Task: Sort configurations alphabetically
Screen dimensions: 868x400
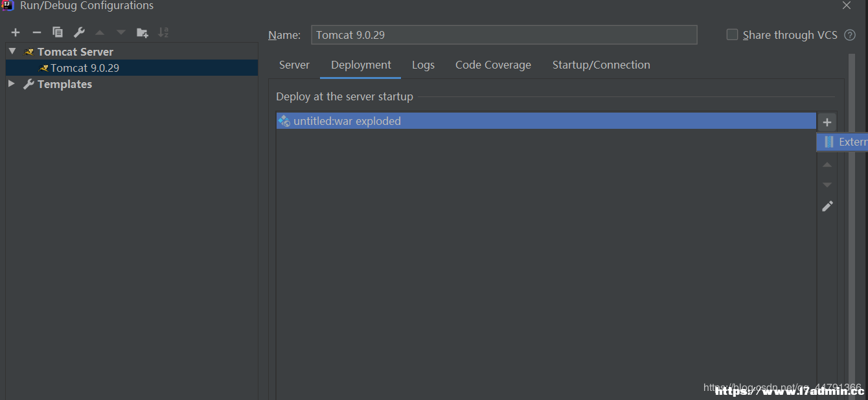Action: (163, 32)
